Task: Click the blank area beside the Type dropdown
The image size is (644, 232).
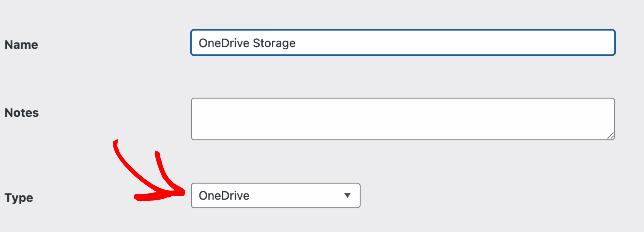Action: click(x=453, y=195)
